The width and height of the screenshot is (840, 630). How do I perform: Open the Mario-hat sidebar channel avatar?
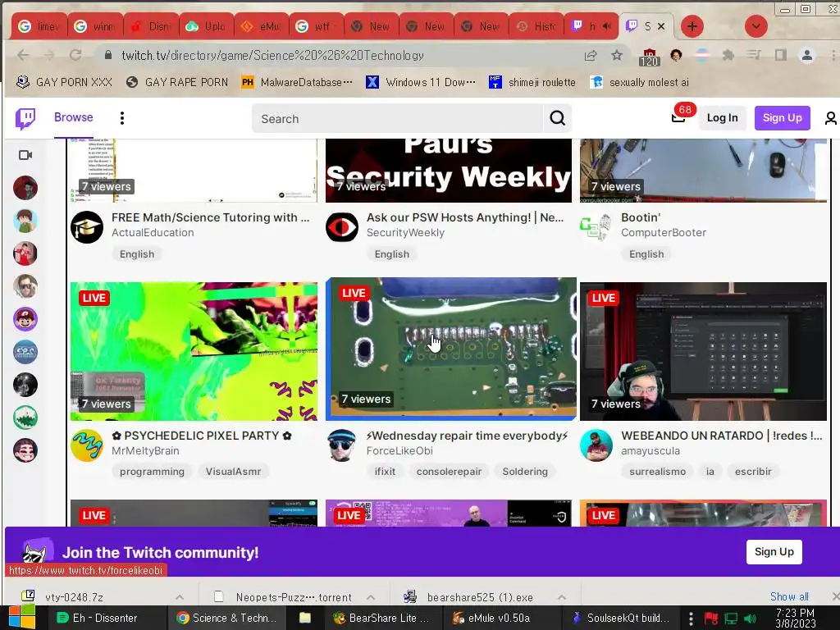pos(25,319)
